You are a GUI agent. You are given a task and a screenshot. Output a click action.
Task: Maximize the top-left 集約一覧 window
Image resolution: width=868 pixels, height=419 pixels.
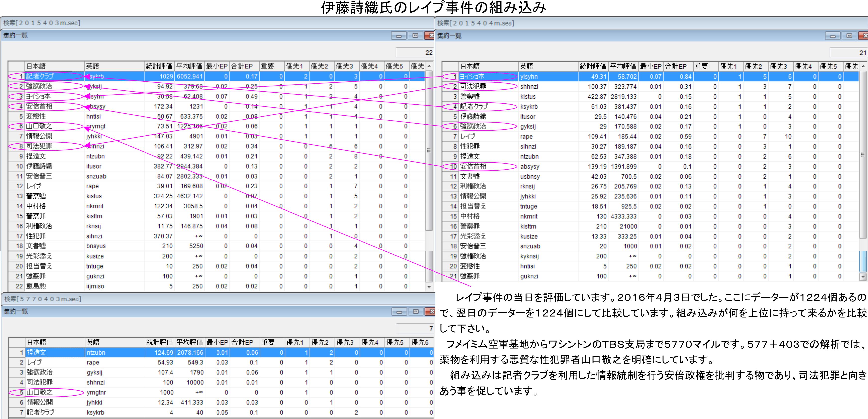[x=415, y=36]
